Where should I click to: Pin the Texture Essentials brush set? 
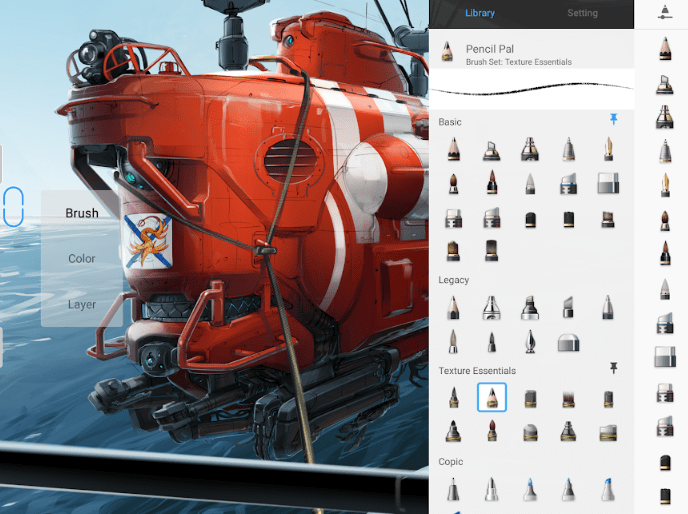coord(613,368)
